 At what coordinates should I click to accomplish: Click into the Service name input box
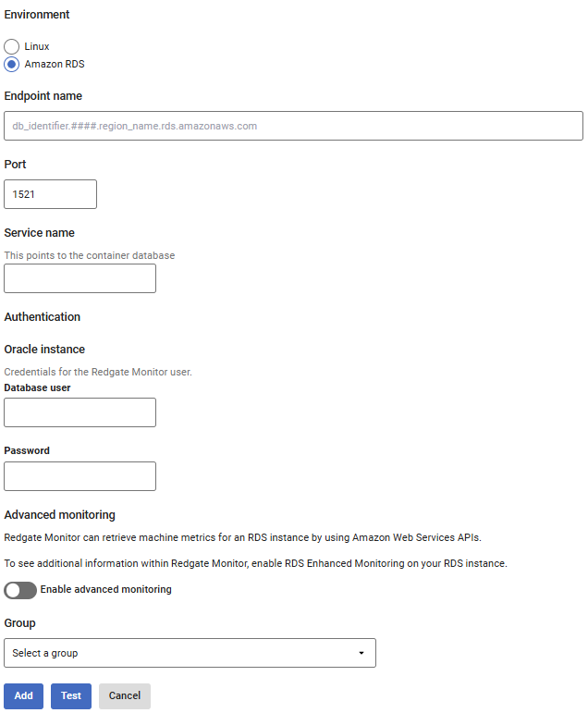click(x=80, y=278)
